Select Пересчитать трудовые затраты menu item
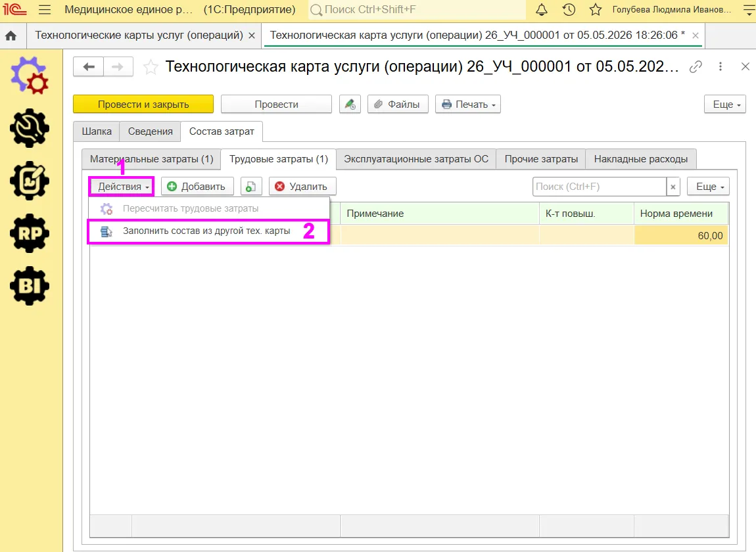The image size is (756, 552). (x=208, y=209)
